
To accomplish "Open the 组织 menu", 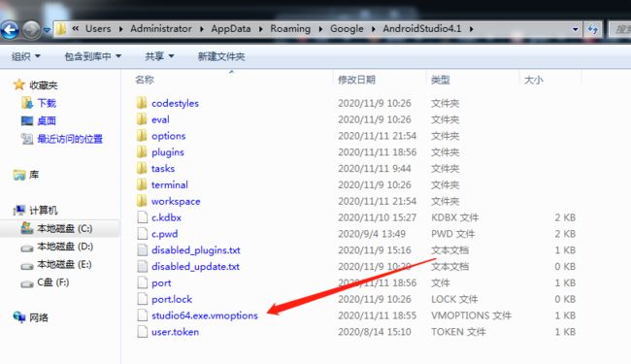I will pyautogui.click(x=26, y=56).
